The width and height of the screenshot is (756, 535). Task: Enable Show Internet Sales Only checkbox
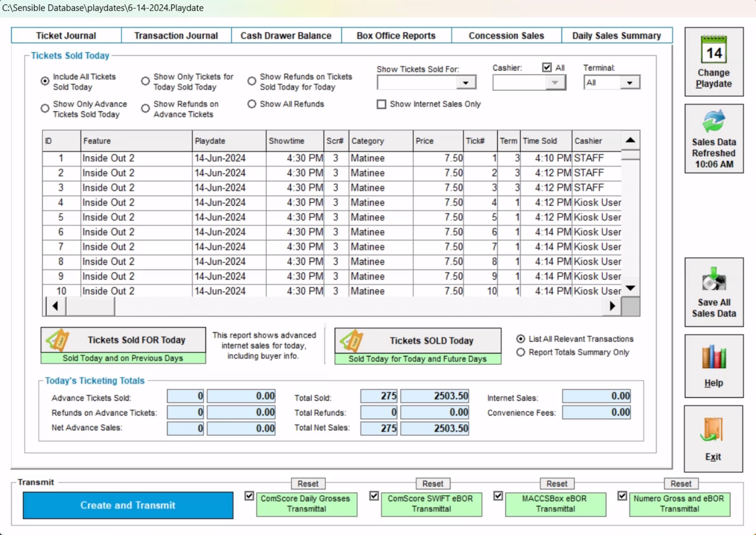pyautogui.click(x=381, y=104)
